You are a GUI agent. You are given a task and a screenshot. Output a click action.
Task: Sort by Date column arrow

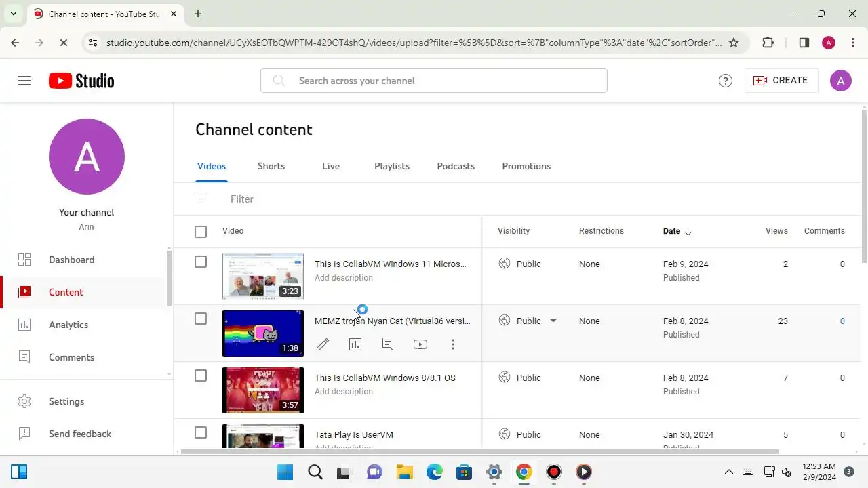[x=688, y=232]
